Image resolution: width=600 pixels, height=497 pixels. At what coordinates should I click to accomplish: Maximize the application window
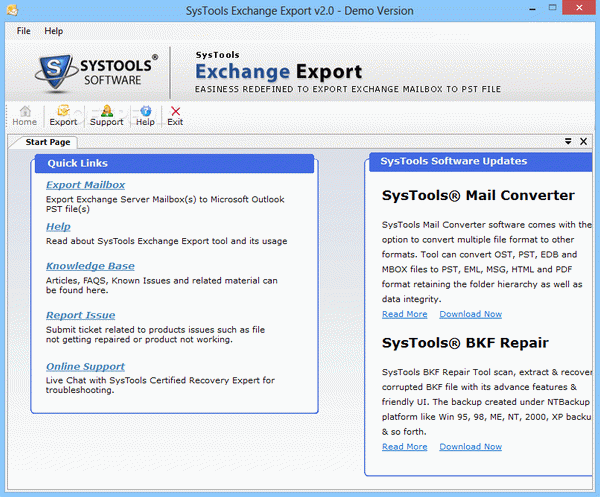[552, 8]
